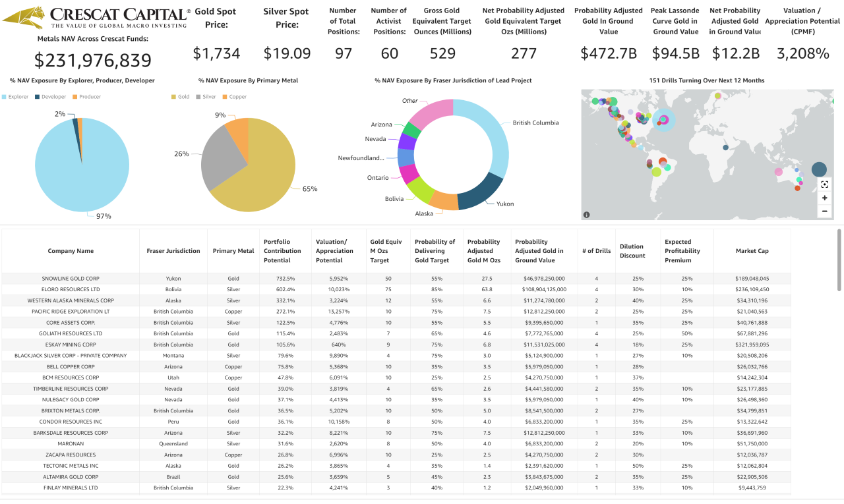The height and width of the screenshot is (504, 844).
Task: Click the $108,904,125,000 in-ground value cell
Action: (544, 289)
